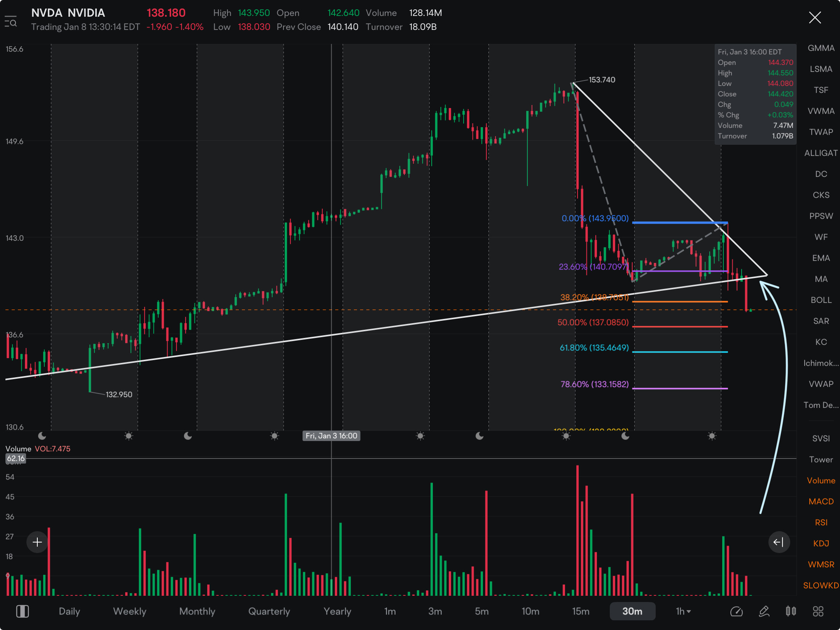Select the 15m interval

coord(581,611)
